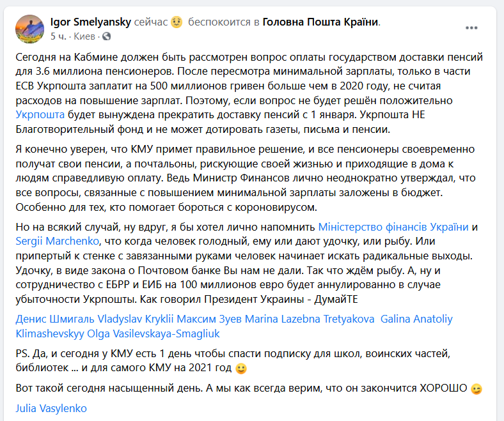Open the Igor Smelyansky author name link
This screenshot has height=421, width=504.
pyautogui.click(x=91, y=22)
